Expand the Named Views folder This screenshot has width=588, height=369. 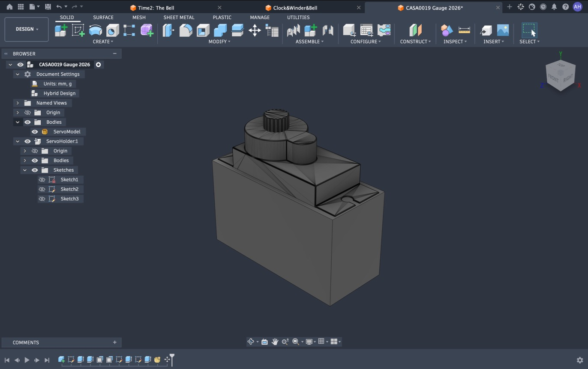click(x=18, y=103)
